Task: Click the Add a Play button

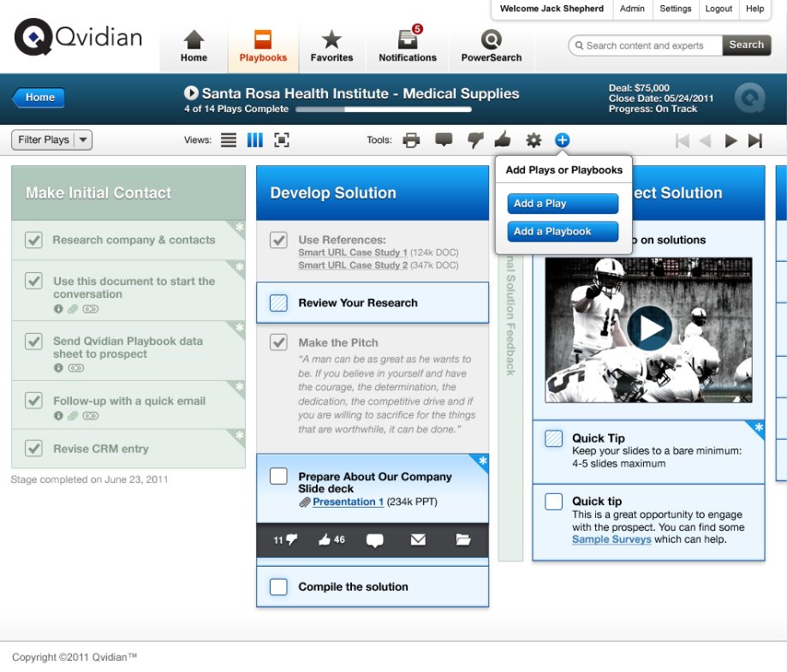Action: click(563, 204)
